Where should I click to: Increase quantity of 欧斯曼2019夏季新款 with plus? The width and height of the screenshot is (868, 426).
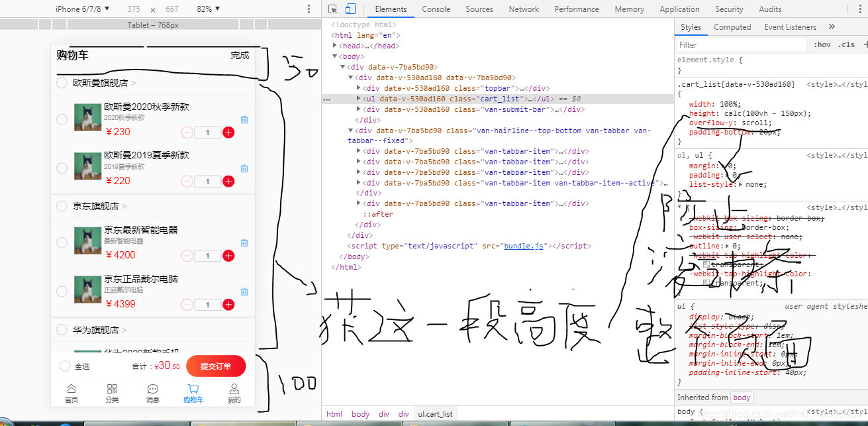tap(228, 182)
